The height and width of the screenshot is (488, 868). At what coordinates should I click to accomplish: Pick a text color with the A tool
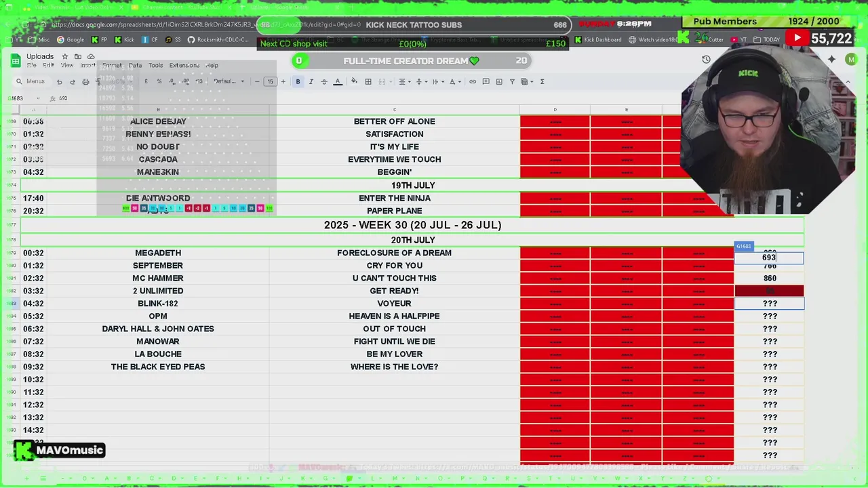(338, 82)
